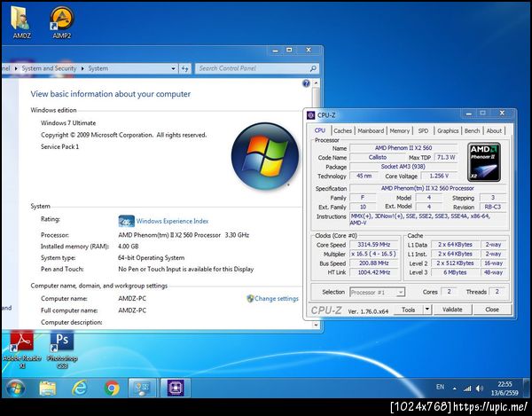This screenshot has width=532, height=416.
Task: Open the Windows Experience Index link
Action: tap(172, 221)
